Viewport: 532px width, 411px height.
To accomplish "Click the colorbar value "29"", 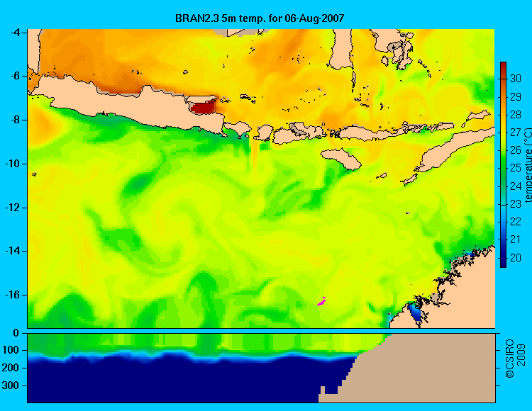I will pos(516,97).
